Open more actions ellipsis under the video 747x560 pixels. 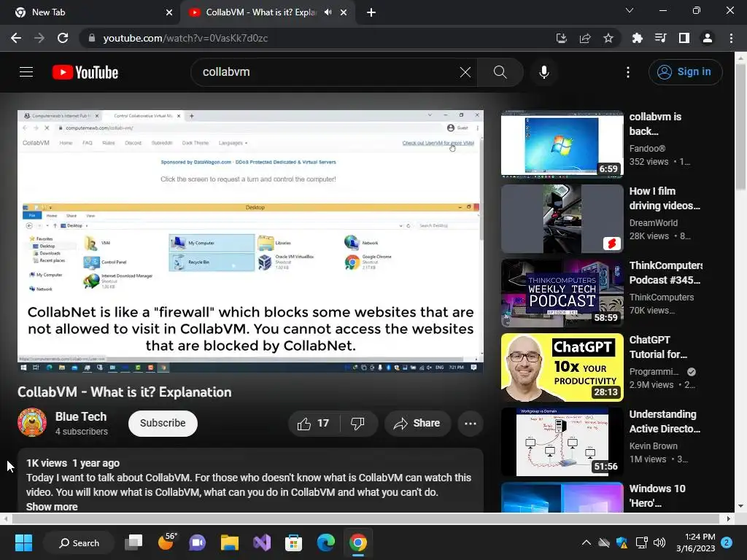pos(471,424)
